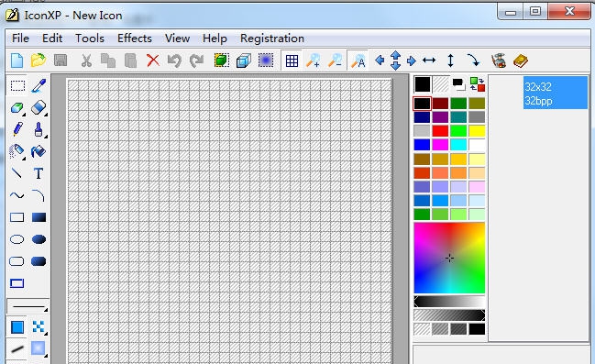
Task: Choose the yellow color swatch
Action: point(477,131)
